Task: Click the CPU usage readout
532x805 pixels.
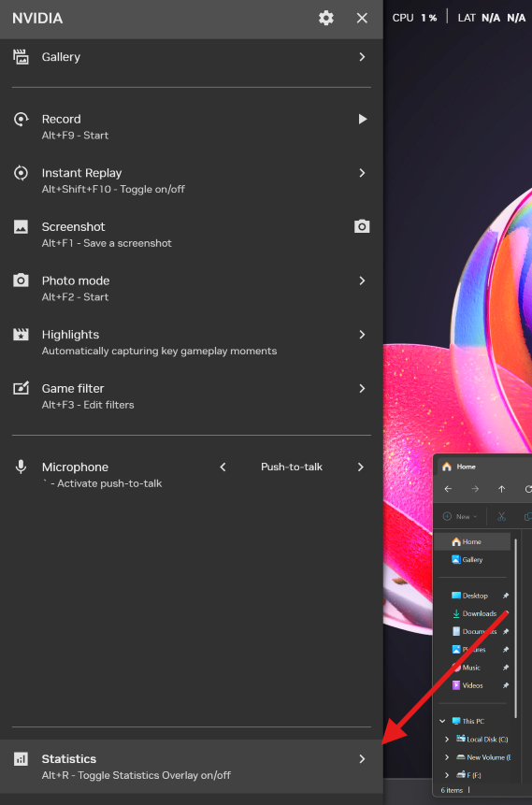Action: [414, 18]
